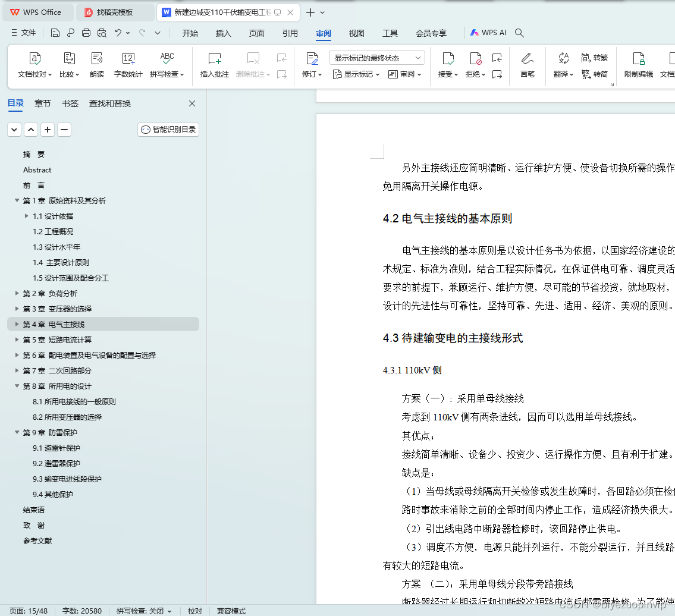This screenshot has height=616, width=675.
Task: Open the 限制编辑 restrict editing tool
Action: point(638,65)
